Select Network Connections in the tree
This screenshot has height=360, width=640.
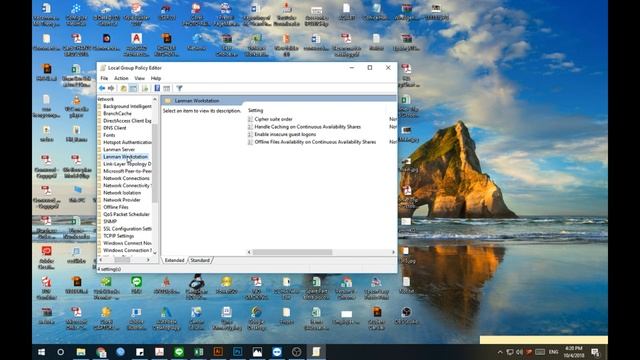pos(126,178)
